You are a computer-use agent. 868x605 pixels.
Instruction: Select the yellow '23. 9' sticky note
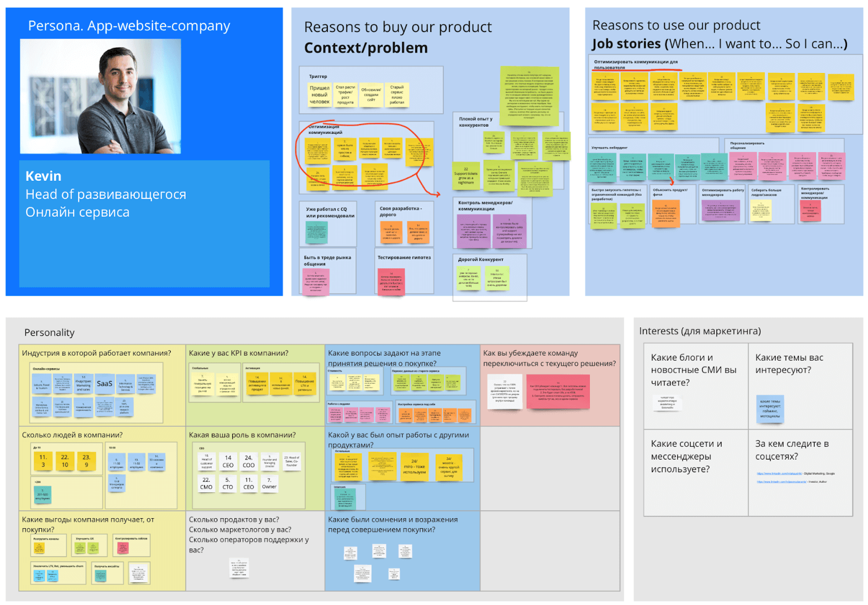click(x=86, y=461)
